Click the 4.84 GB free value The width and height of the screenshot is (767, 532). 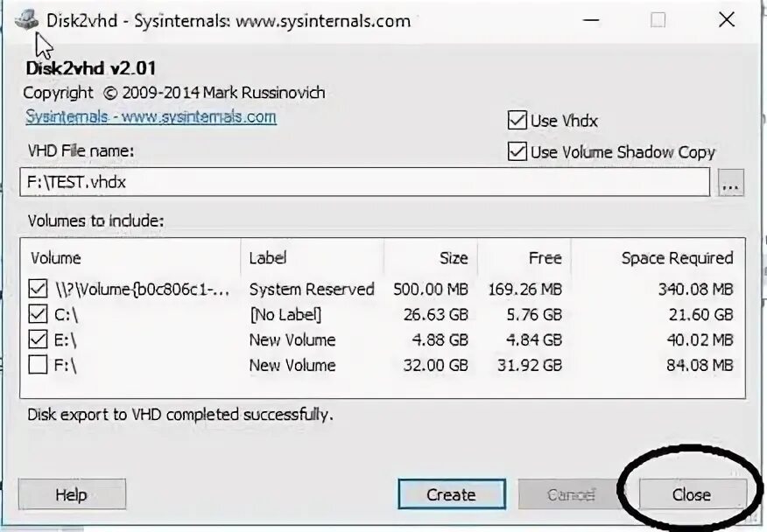click(x=534, y=339)
